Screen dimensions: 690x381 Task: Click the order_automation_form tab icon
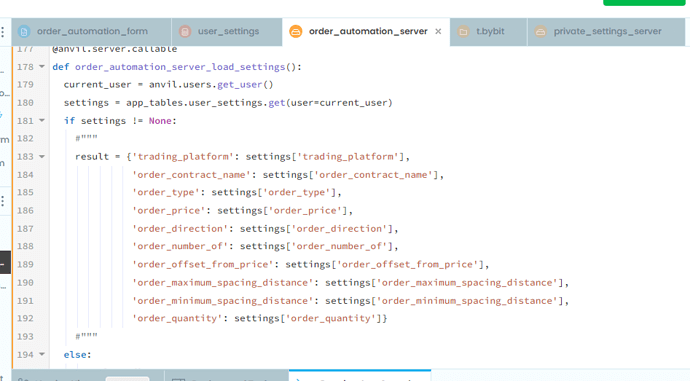[x=24, y=32]
